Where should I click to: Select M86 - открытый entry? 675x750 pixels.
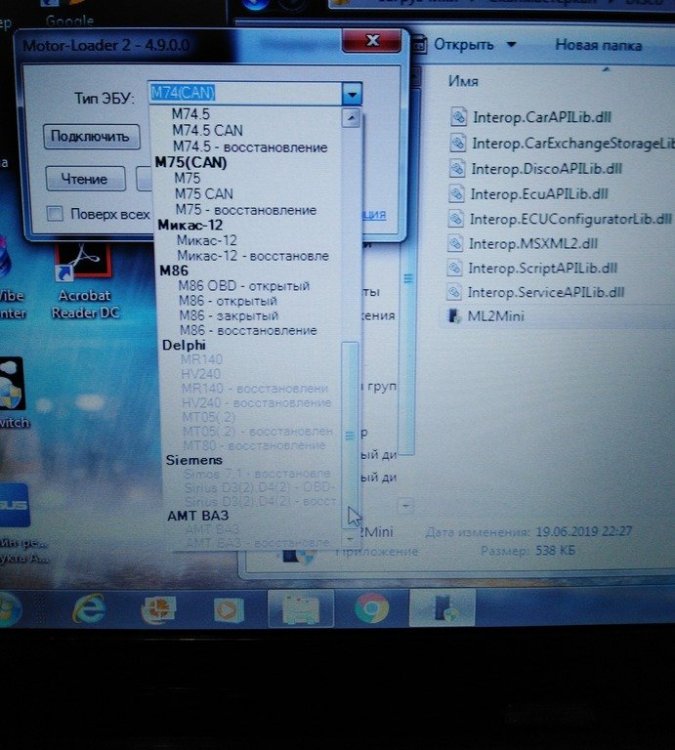(x=228, y=301)
